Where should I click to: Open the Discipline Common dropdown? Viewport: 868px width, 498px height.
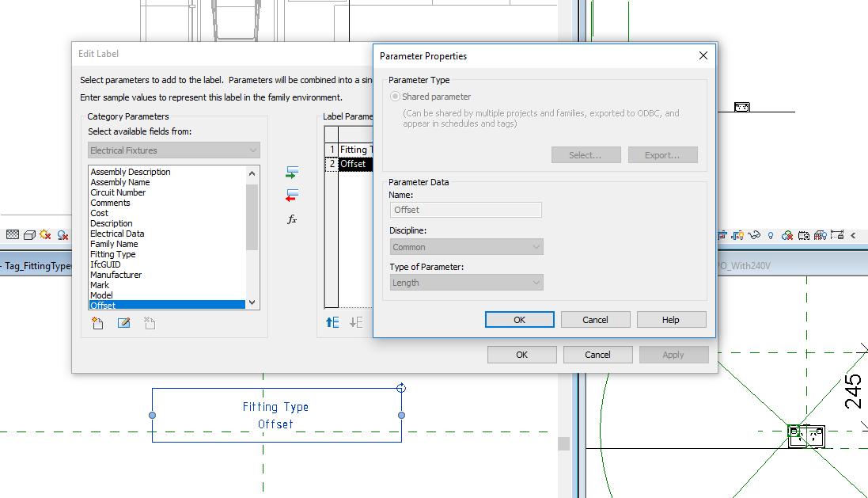coord(466,247)
